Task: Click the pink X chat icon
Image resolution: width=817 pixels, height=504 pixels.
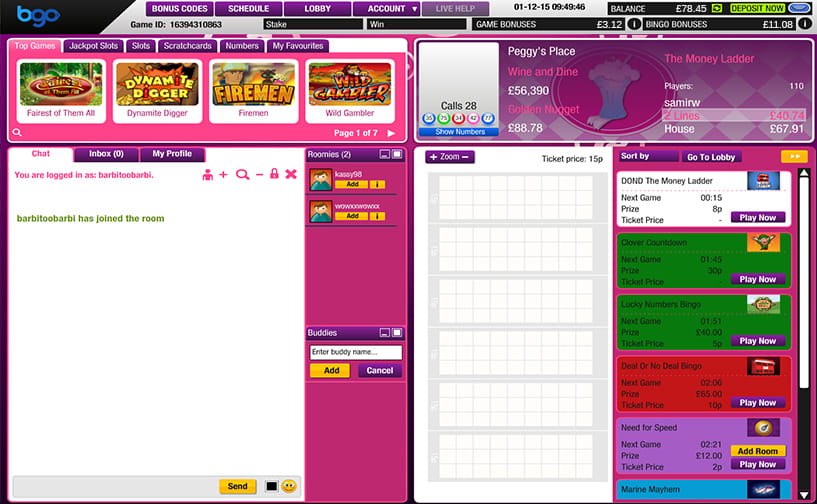Action: coord(291,174)
